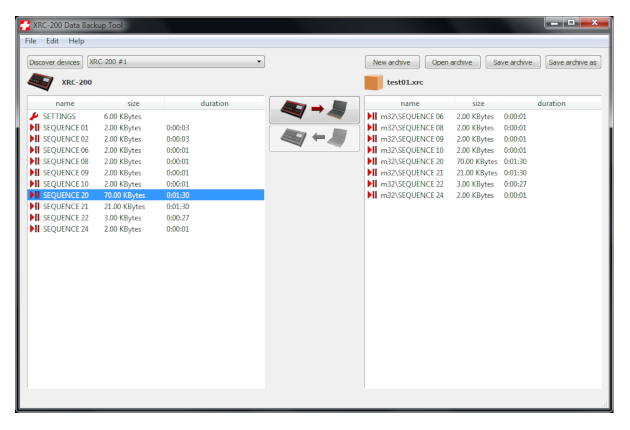This screenshot has height=430, width=630.
Task: Click the wrench icon beside SETTINGS
Action: click(34, 117)
